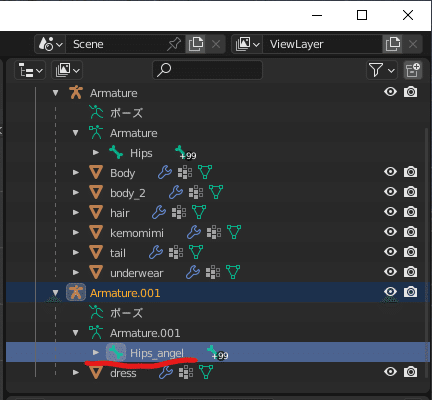Expand the tail object row
This screenshot has width=432, height=400.
[x=76, y=252]
